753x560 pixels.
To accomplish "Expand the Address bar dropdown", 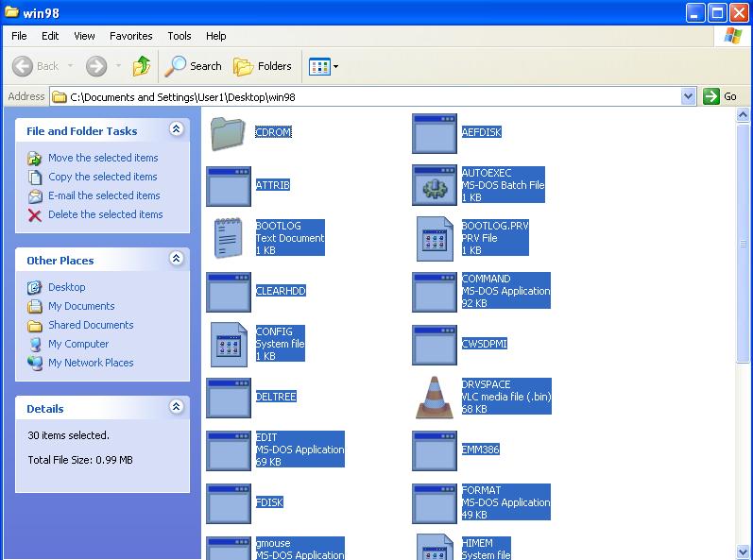I will 688,96.
